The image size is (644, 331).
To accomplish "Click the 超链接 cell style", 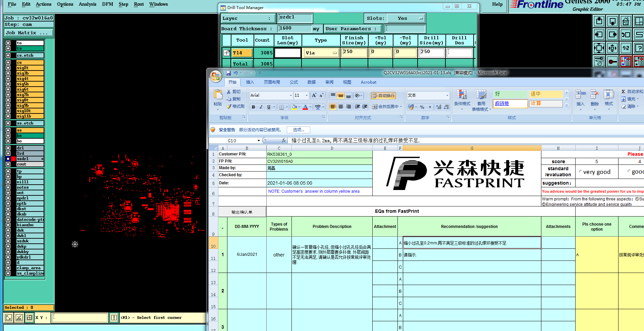I will pyautogui.click(x=510, y=103).
